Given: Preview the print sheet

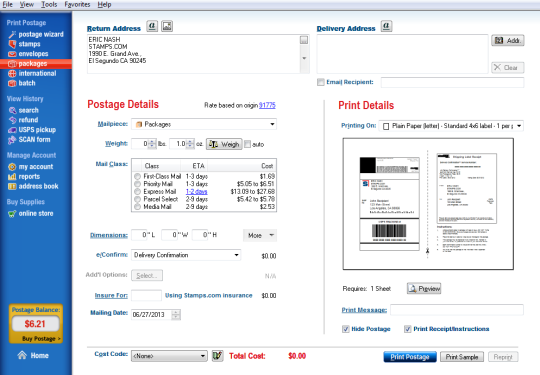Looking at the screenshot, I should 424,289.
